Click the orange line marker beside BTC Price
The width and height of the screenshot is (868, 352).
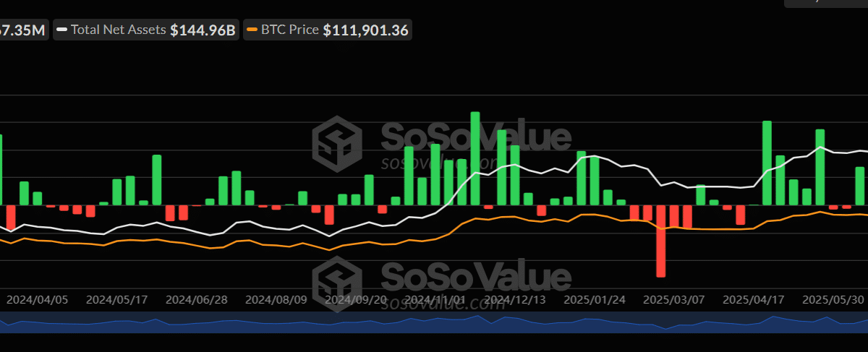pyautogui.click(x=252, y=30)
